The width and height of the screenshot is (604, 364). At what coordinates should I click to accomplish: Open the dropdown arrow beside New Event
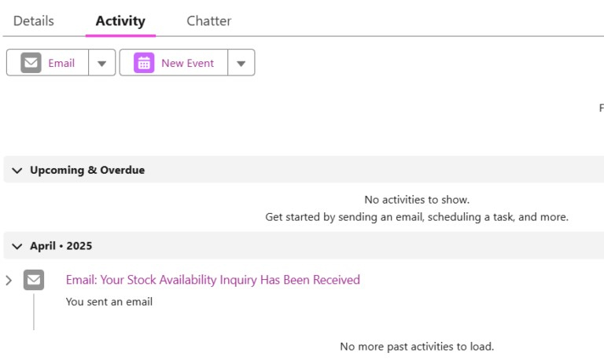pyautogui.click(x=241, y=63)
